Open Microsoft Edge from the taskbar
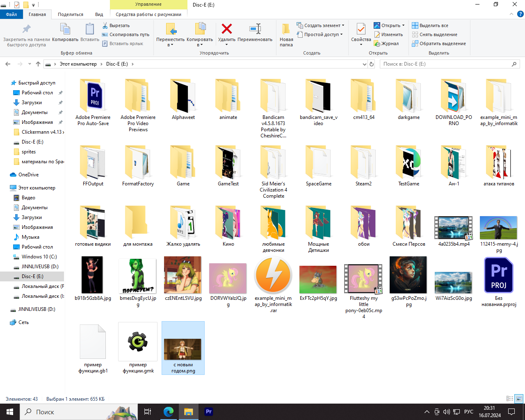The height and width of the screenshot is (420, 525). 169,412
